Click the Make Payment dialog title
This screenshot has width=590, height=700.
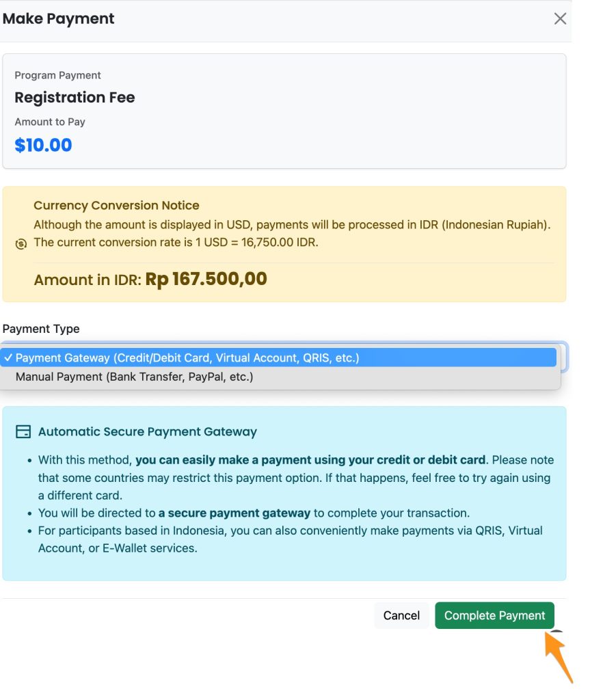(59, 18)
